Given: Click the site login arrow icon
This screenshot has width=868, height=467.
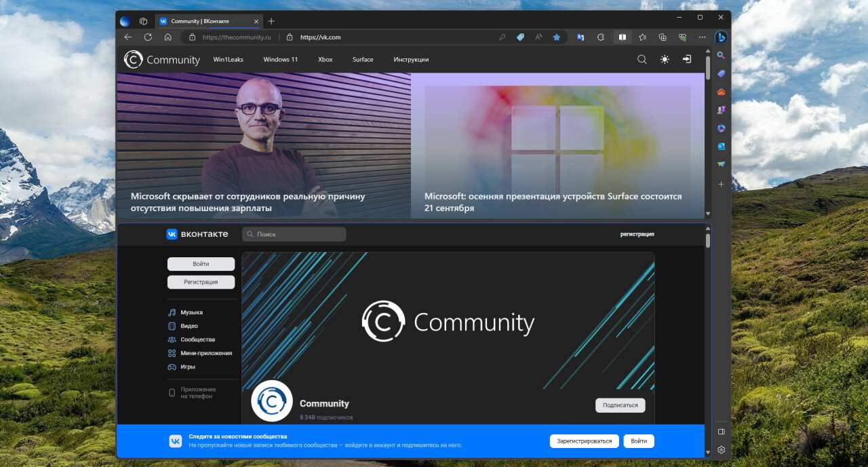Looking at the screenshot, I should click(687, 60).
